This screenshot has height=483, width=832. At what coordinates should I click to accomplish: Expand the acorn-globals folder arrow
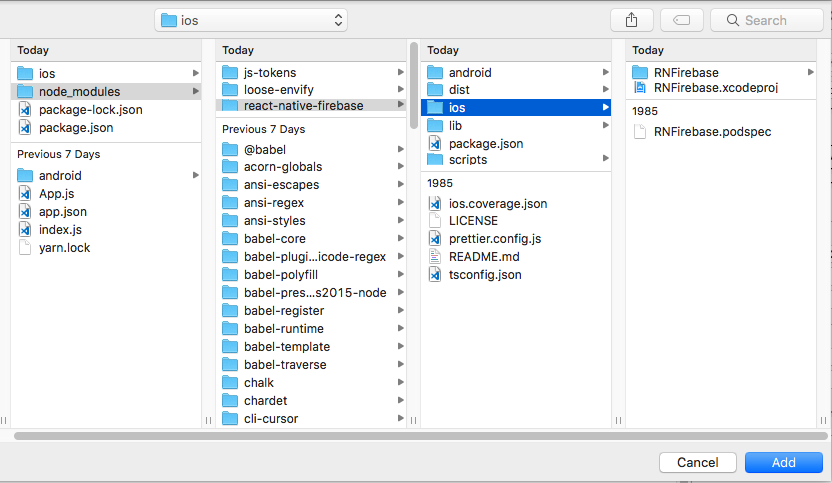pyautogui.click(x=401, y=167)
